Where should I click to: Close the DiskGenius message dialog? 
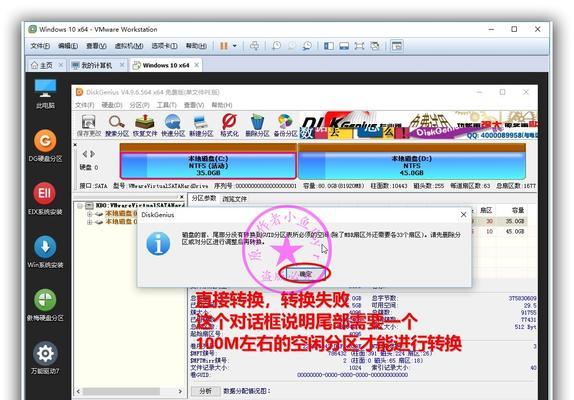point(463,214)
